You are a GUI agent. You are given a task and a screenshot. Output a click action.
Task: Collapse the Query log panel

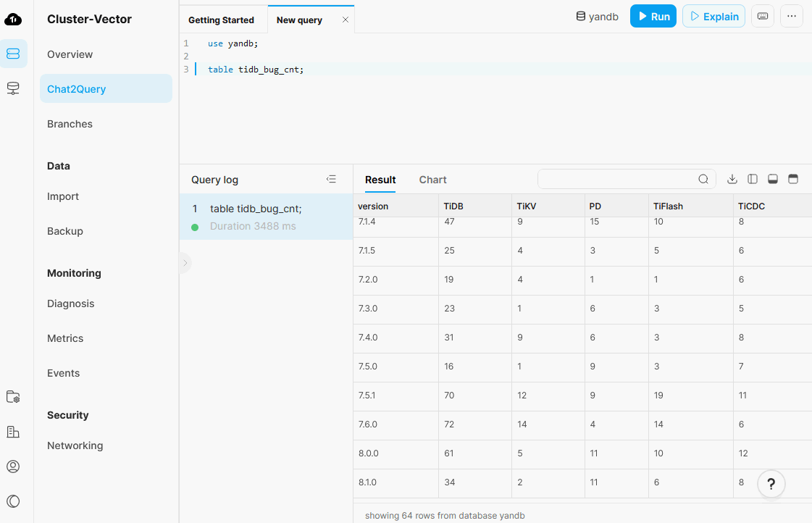(x=332, y=179)
